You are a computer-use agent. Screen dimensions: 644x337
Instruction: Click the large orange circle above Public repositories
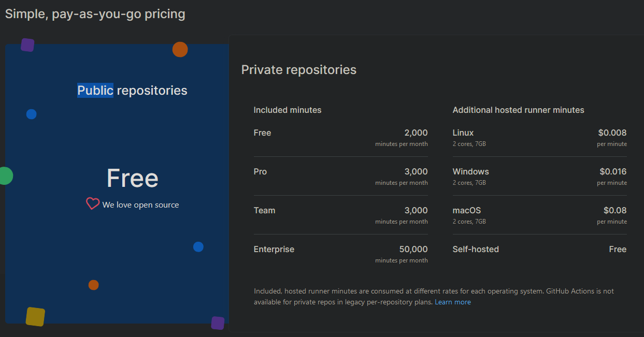pyautogui.click(x=180, y=50)
